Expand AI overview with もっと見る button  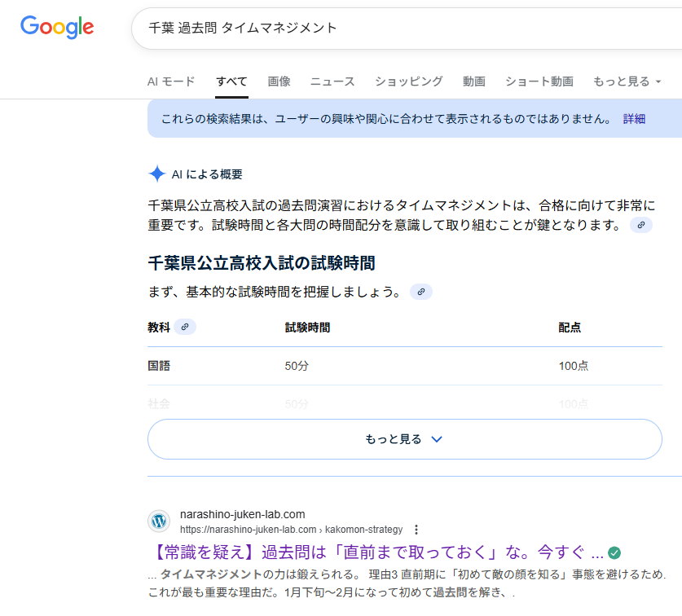point(404,439)
